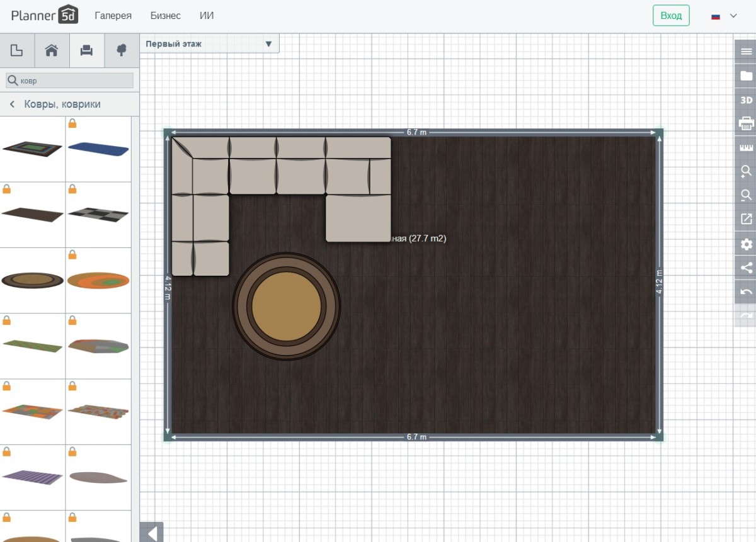Undo the last action
The image size is (756, 542).
pos(746,291)
